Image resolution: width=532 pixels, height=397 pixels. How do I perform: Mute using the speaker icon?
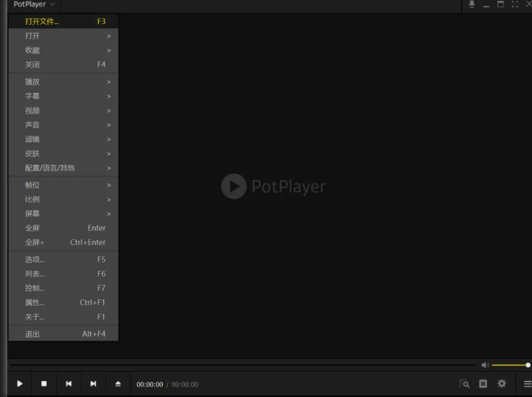(x=485, y=365)
